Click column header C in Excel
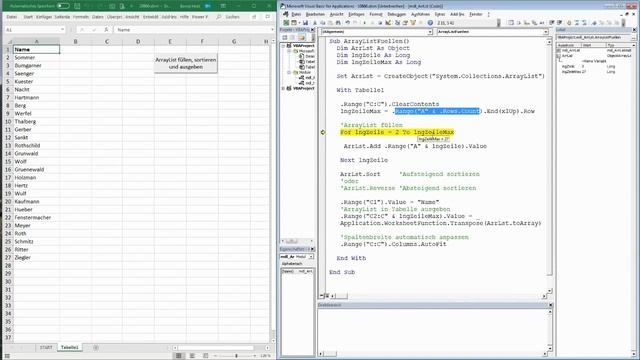640x360 pixels. pos(107,41)
